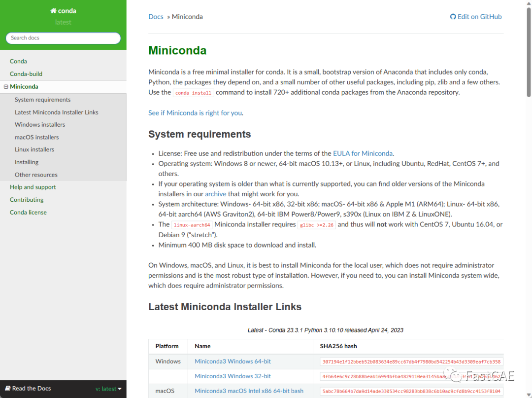532x398 pixels.
Task: Download Miniconda3 Windows 32-bit
Action: point(233,376)
